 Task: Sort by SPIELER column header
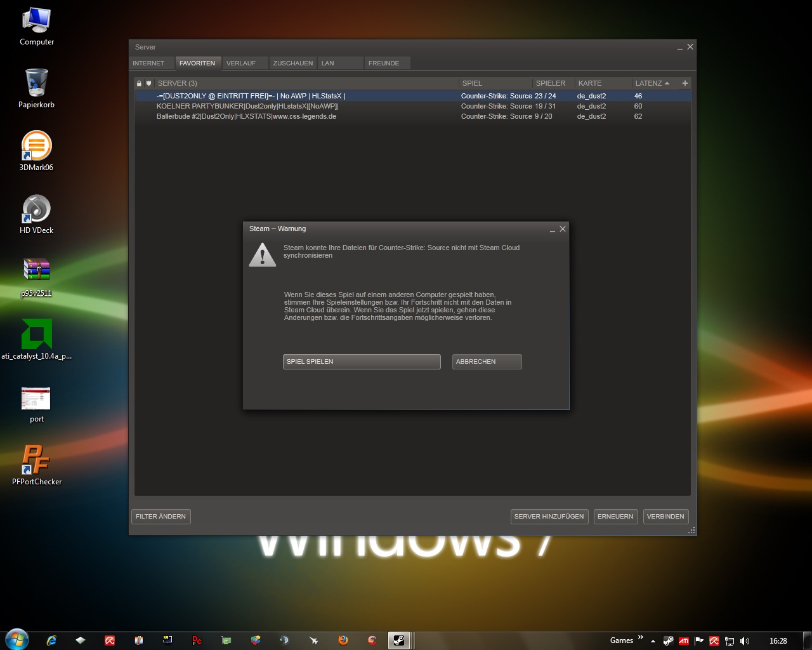[554, 83]
